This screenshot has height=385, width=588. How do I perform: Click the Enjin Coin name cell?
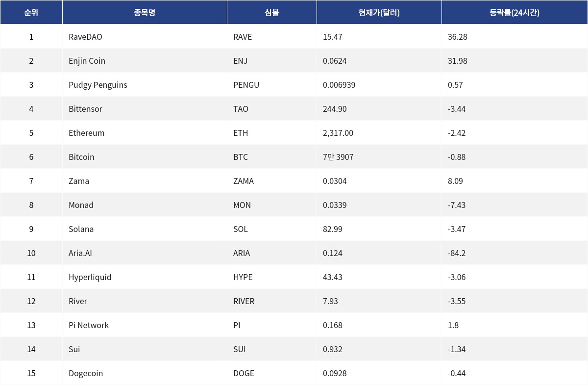point(87,61)
